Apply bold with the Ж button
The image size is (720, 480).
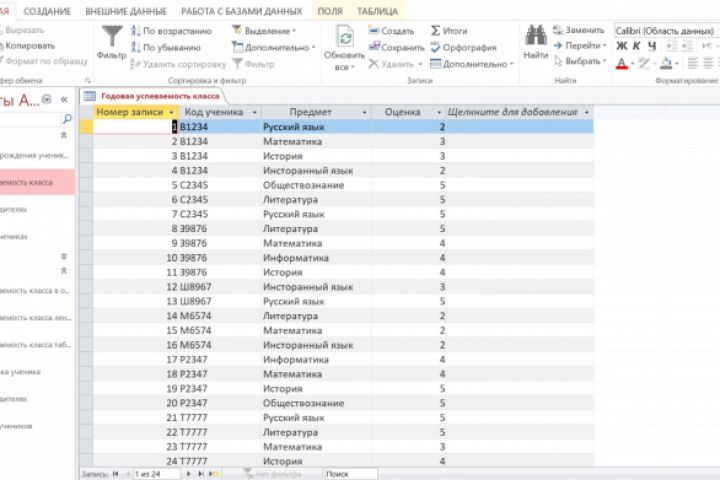621,46
